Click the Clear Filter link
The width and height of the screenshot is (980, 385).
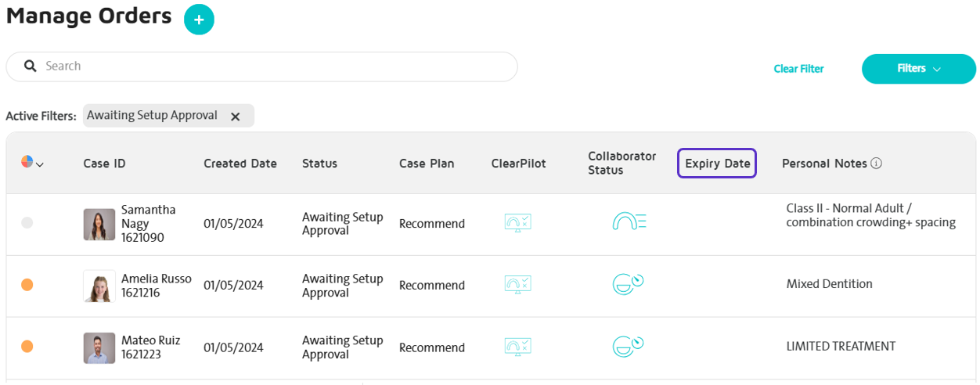tap(798, 69)
